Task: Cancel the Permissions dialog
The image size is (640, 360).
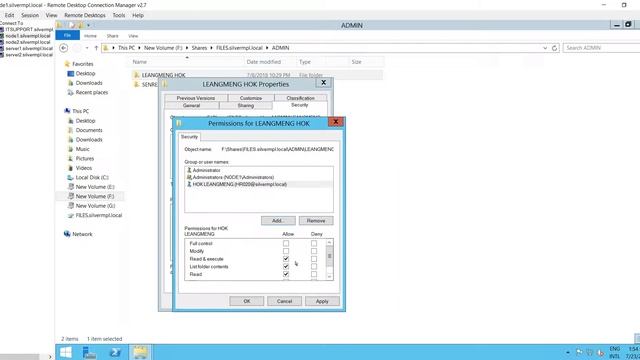Action: (284, 301)
